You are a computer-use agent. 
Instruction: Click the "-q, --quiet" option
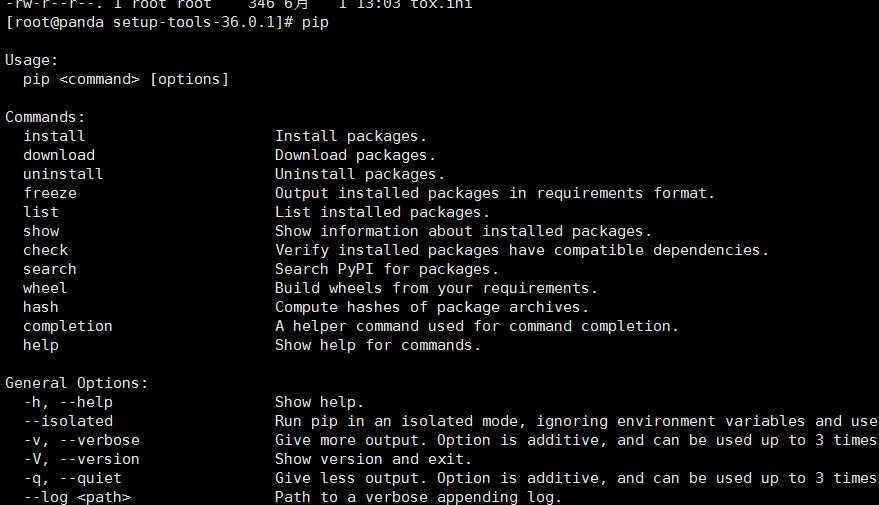[x=72, y=478]
